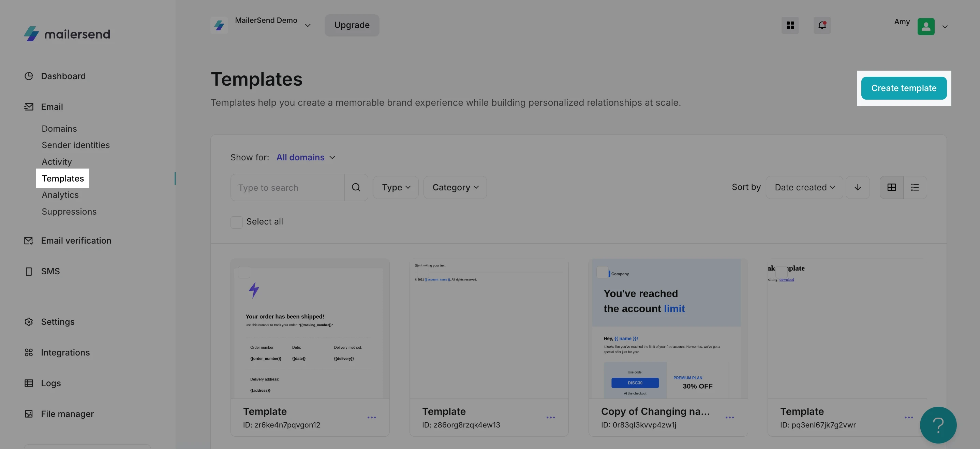Click the apps grid icon in header

pyautogui.click(x=790, y=25)
